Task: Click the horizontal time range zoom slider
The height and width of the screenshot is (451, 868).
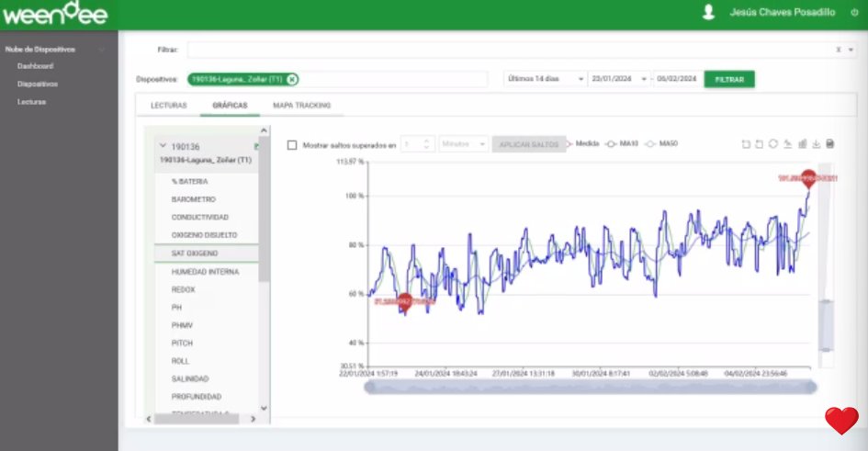Action: (x=590, y=387)
